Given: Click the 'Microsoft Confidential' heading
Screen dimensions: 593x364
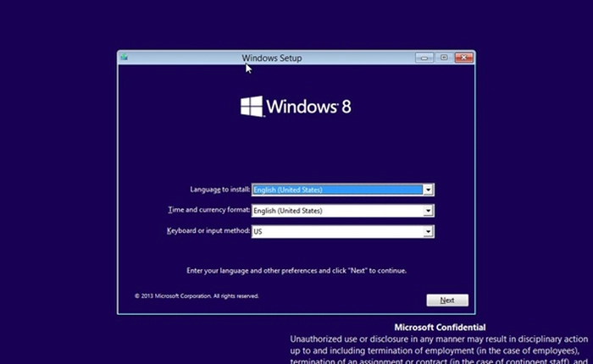Looking at the screenshot, I should [x=440, y=328].
